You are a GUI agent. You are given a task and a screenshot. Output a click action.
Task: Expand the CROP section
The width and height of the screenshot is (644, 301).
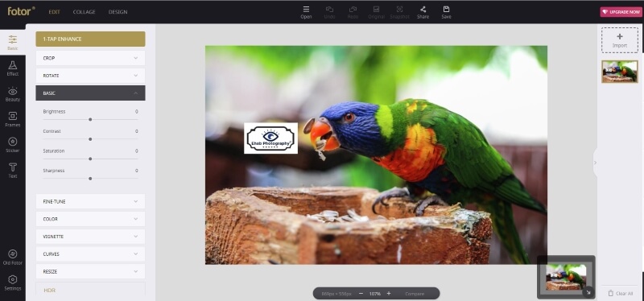pos(90,58)
